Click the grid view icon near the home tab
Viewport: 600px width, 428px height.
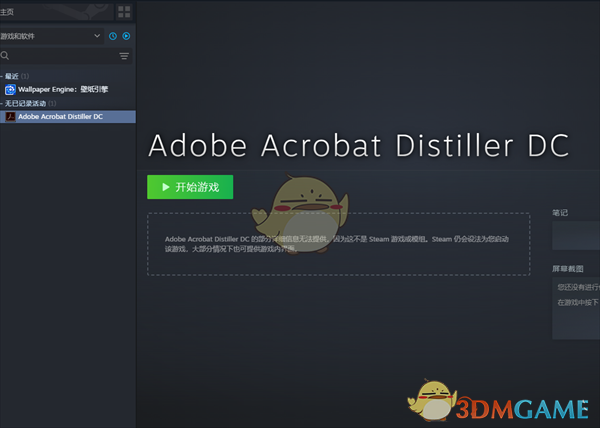124,12
